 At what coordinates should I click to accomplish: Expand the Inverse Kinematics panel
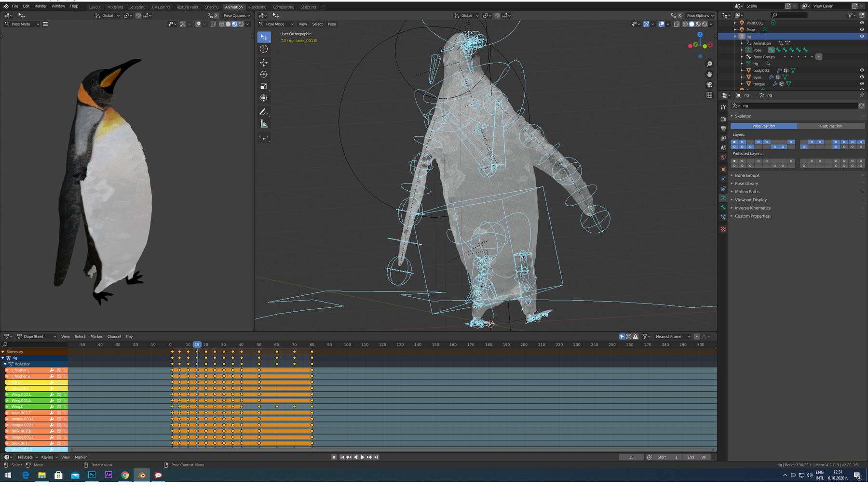point(753,208)
